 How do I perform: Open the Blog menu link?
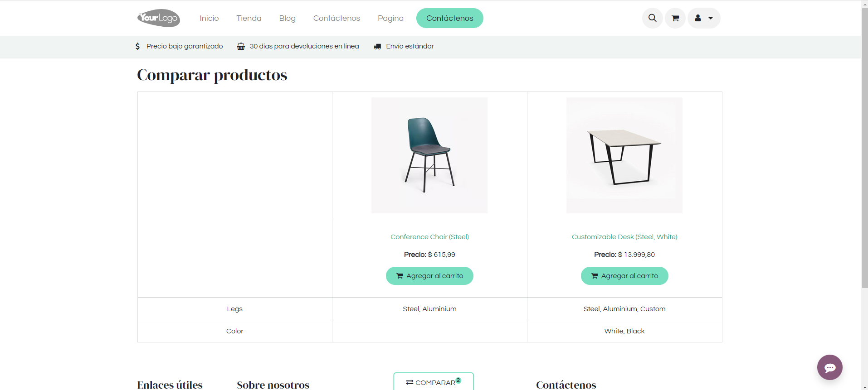point(287,18)
